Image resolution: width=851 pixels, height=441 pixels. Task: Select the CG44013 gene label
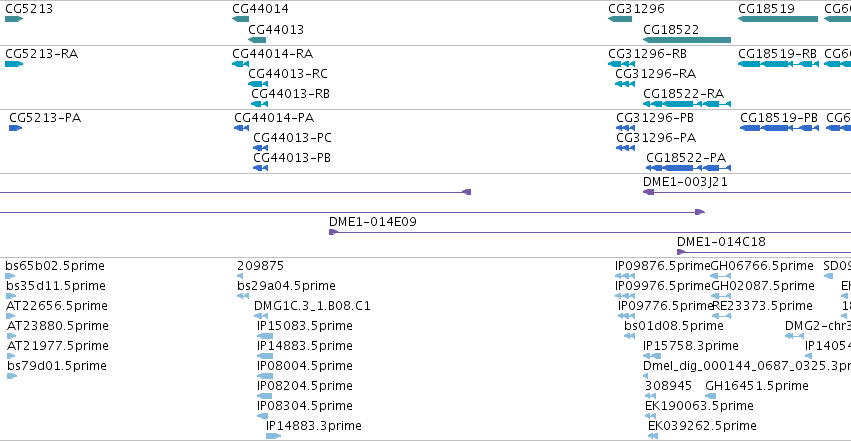pos(276,30)
